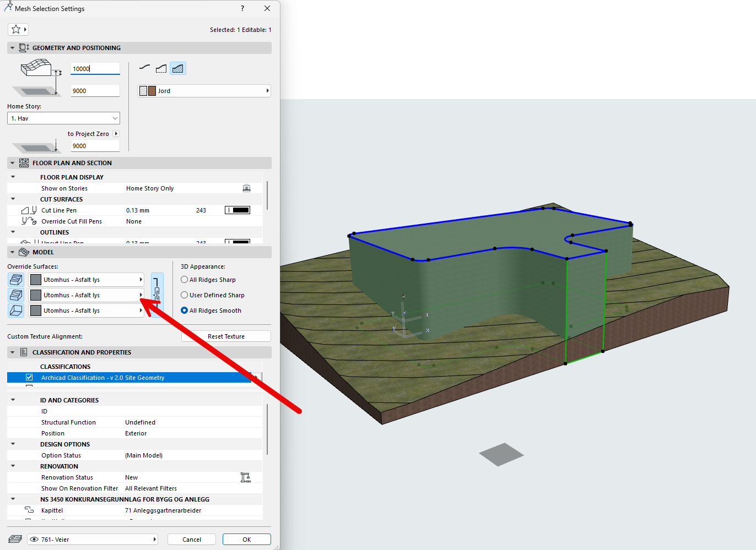Collapse Classification and Properties panel

pos(12,352)
